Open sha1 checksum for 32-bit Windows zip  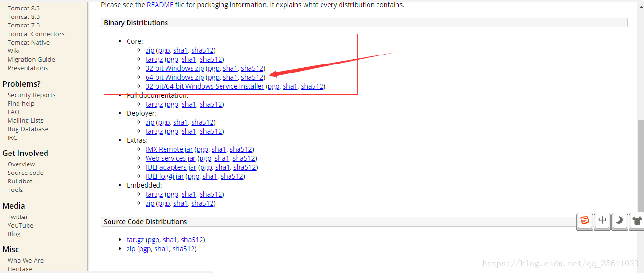[x=230, y=68]
